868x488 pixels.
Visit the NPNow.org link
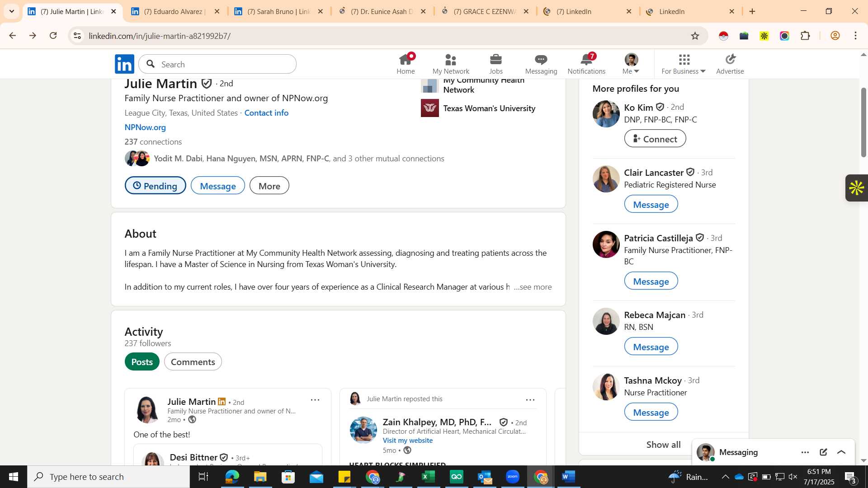[x=145, y=127]
